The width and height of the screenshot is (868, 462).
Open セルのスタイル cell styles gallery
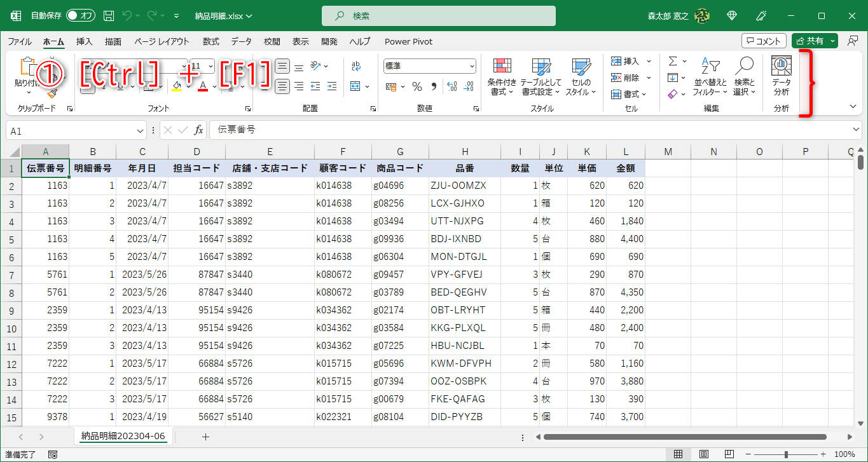[x=579, y=76]
